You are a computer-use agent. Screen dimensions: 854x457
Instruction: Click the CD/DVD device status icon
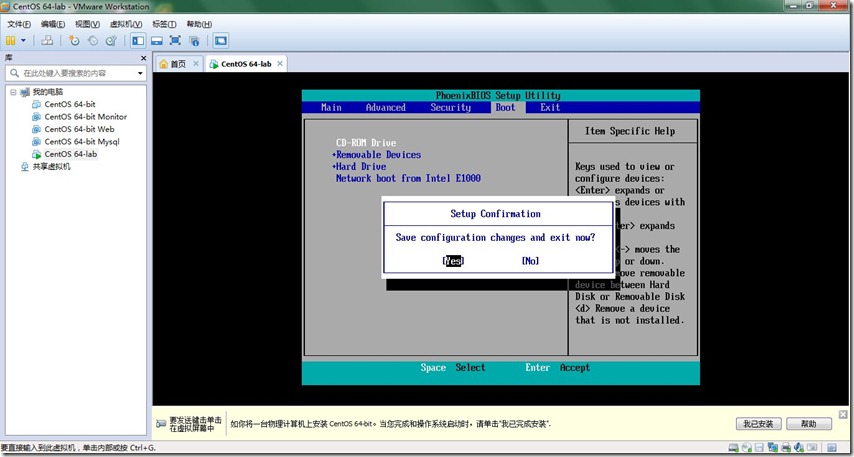[747, 447]
